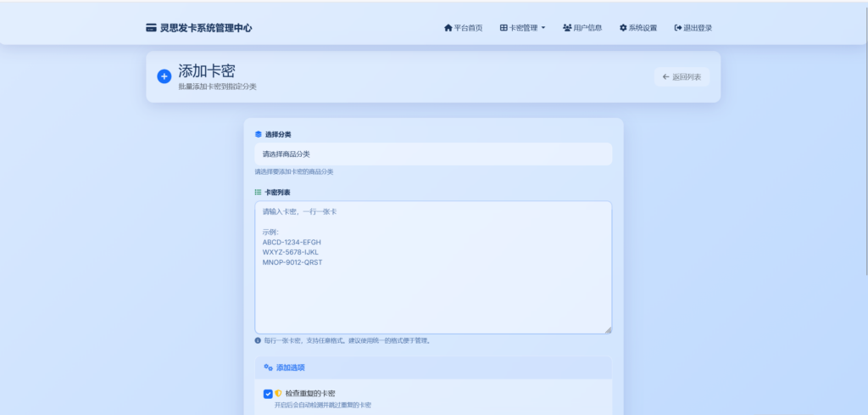
Task: Click inside the 卡密列表 text area
Action: [x=433, y=289]
